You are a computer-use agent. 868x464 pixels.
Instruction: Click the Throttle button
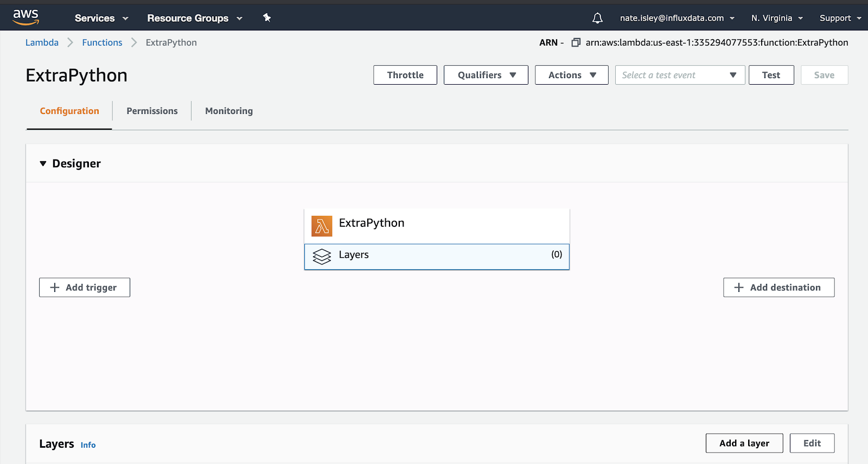405,75
